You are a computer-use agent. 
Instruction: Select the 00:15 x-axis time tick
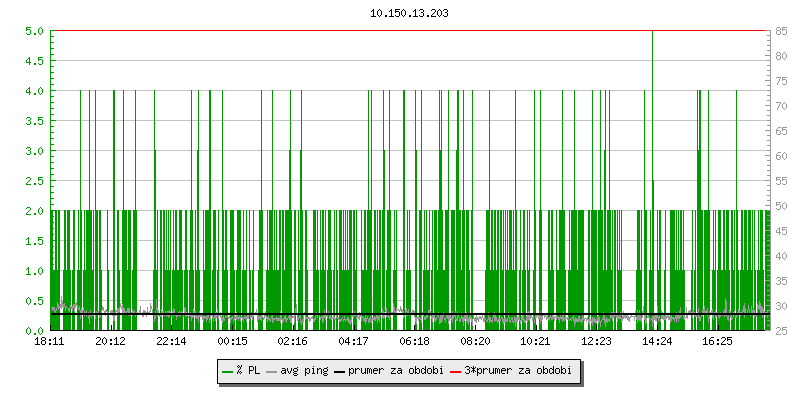tap(232, 342)
